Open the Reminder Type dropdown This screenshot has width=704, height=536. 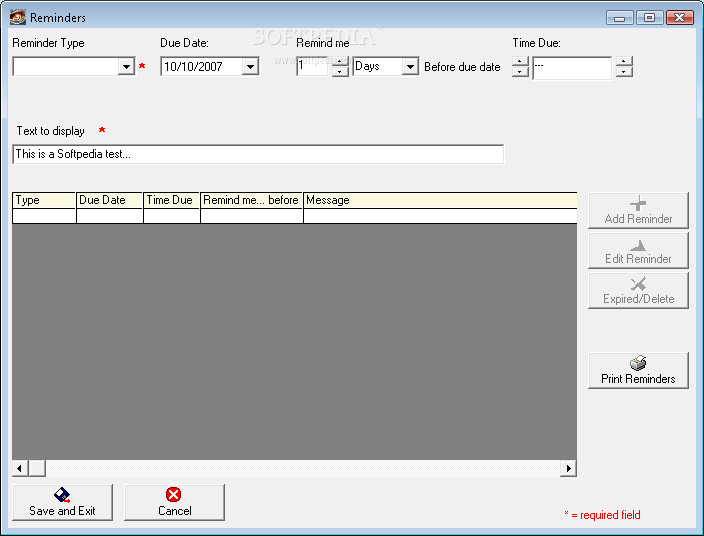point(127,67)
